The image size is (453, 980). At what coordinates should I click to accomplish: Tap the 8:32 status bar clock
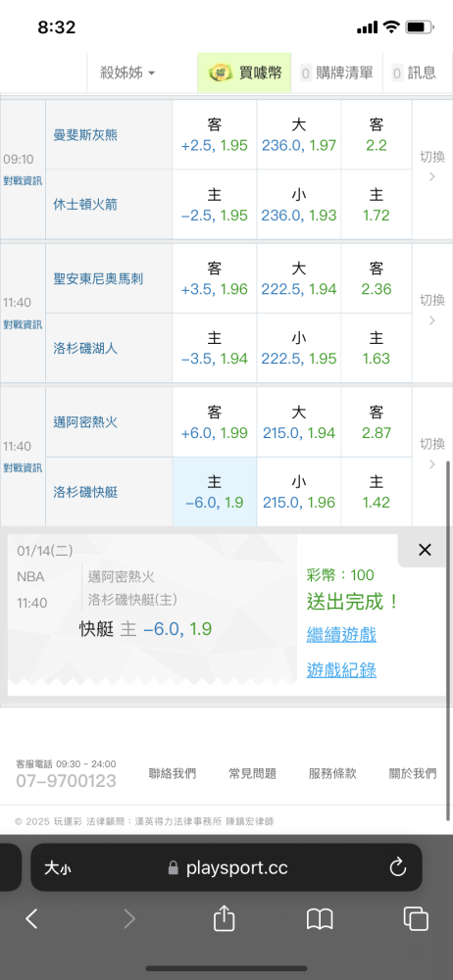pos(56,27)
